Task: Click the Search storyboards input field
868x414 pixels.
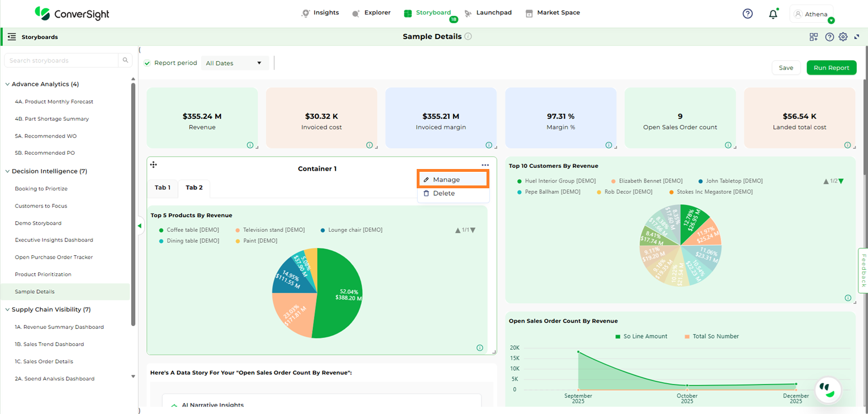Action: point(61,61)
